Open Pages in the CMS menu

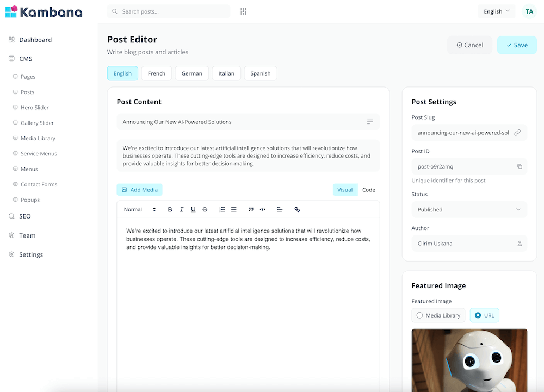[x=28, y=77]
